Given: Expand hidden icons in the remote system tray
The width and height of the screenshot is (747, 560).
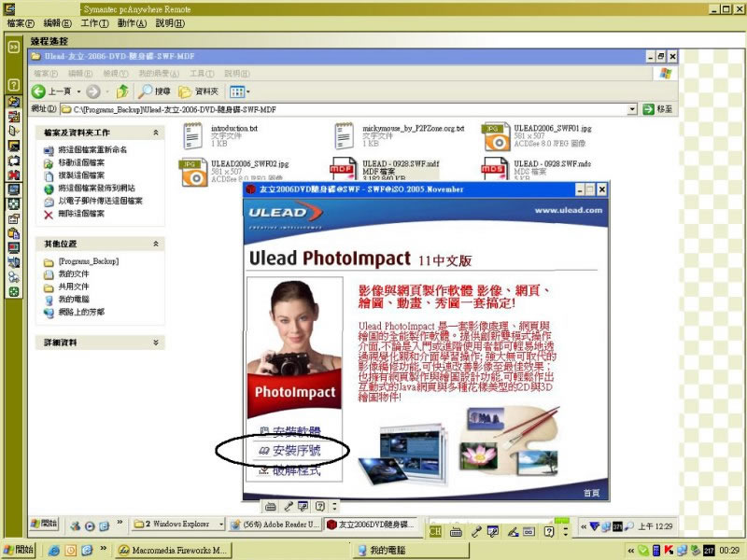Looking at the screenshot, I should pos(584,526).
